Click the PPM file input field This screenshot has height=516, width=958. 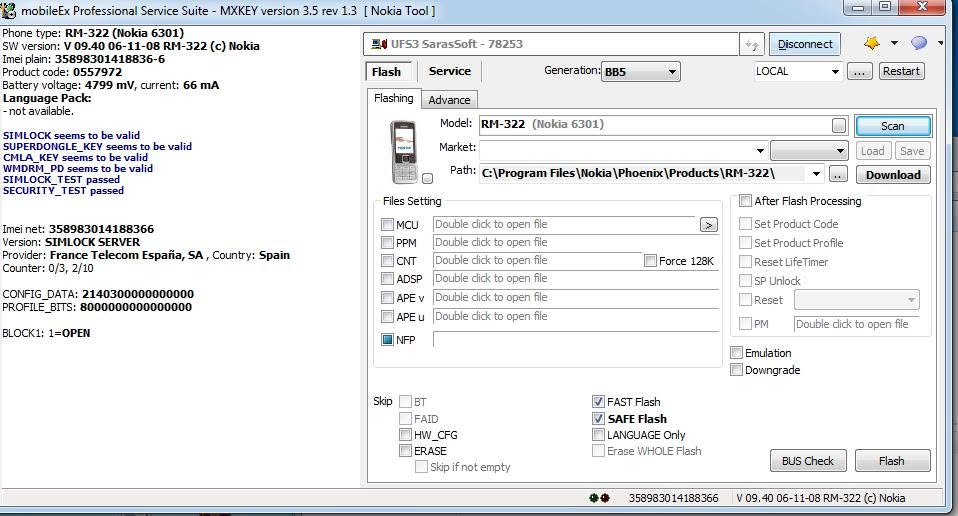[576, 242]
